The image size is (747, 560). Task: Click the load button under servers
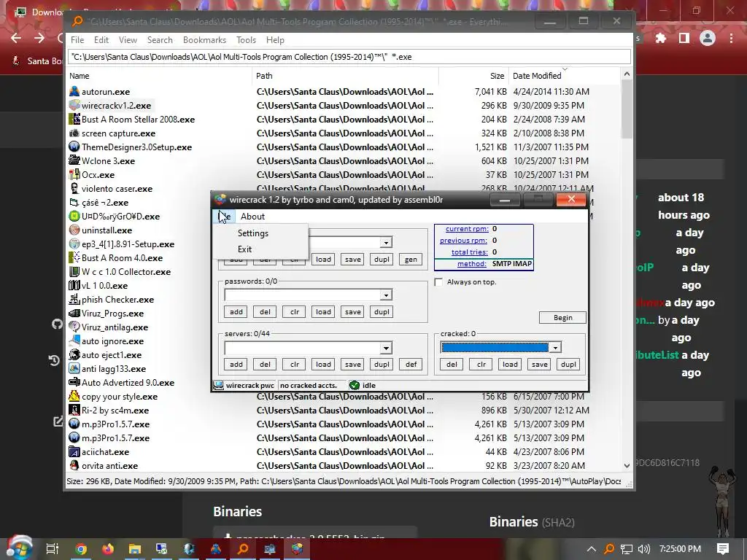323,365
